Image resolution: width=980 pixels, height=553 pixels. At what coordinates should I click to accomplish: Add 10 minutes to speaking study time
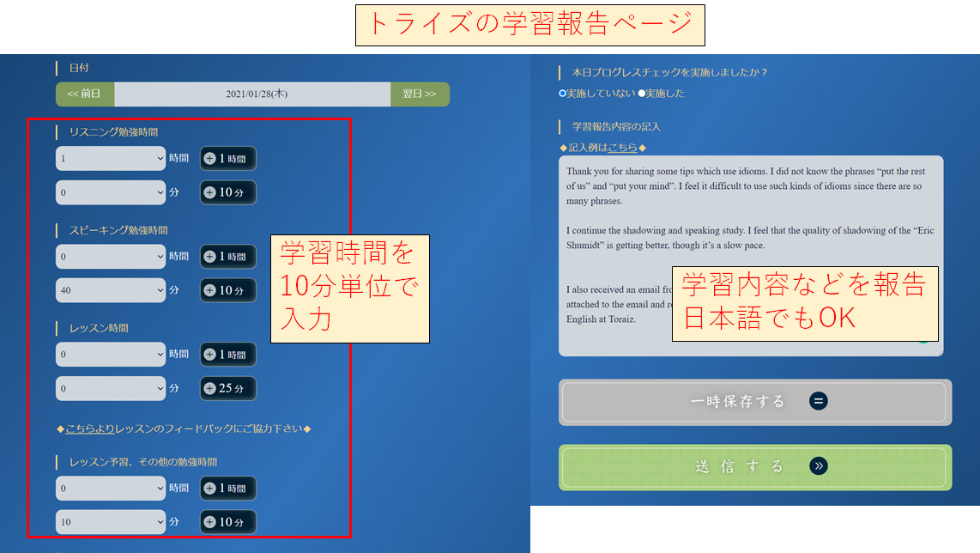click(228, 290)
